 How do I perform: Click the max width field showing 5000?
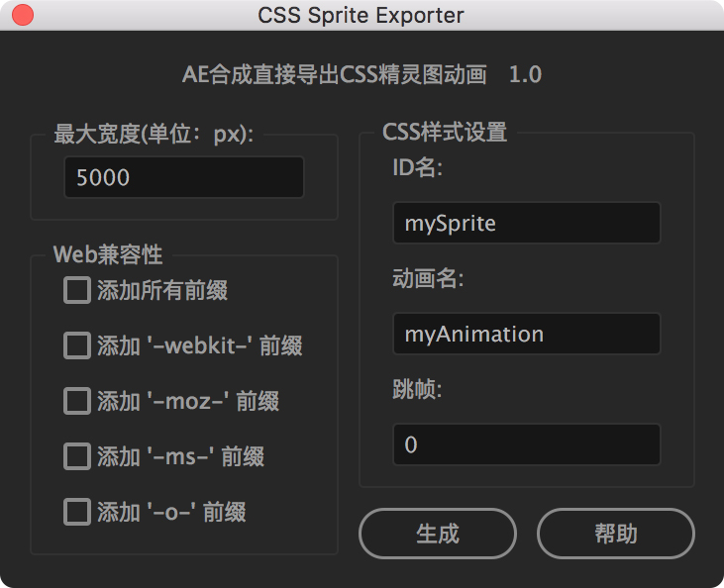pos(183,178)
